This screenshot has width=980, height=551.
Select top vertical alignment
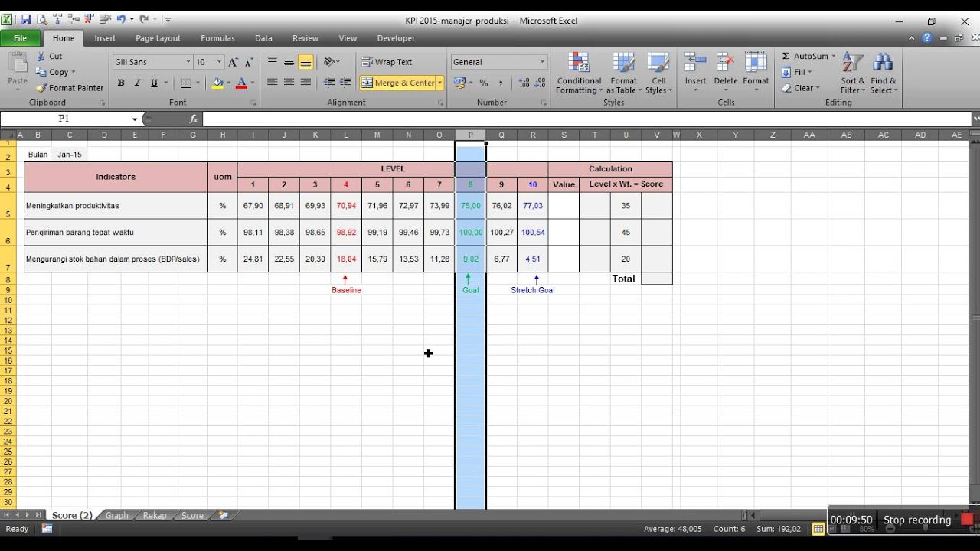pyautogui.click(x=272, y=62)
